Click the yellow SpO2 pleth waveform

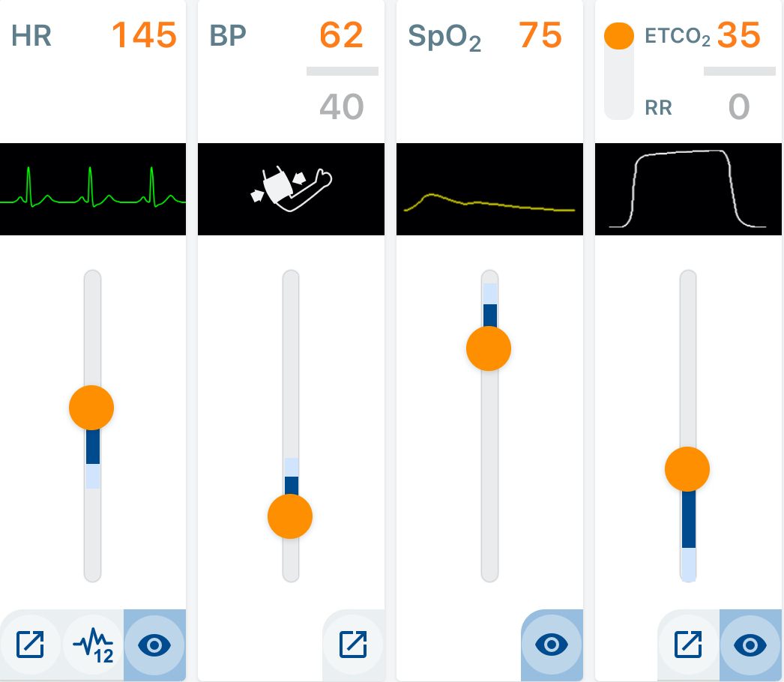tap(489, 189)
